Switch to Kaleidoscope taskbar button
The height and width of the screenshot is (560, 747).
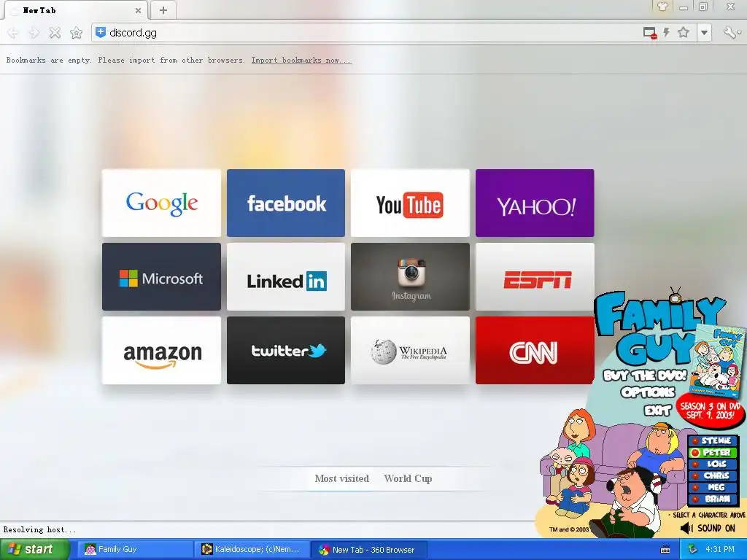(252, 549)
